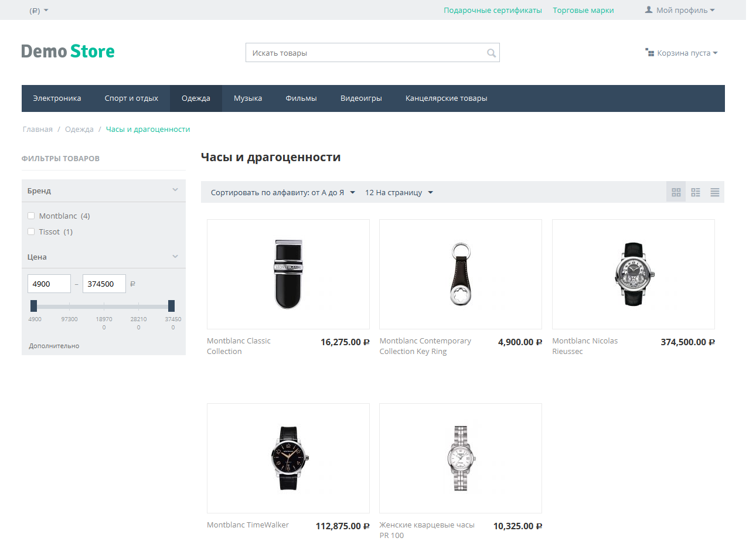Switch to compact list view icon

tap(715, 192)
